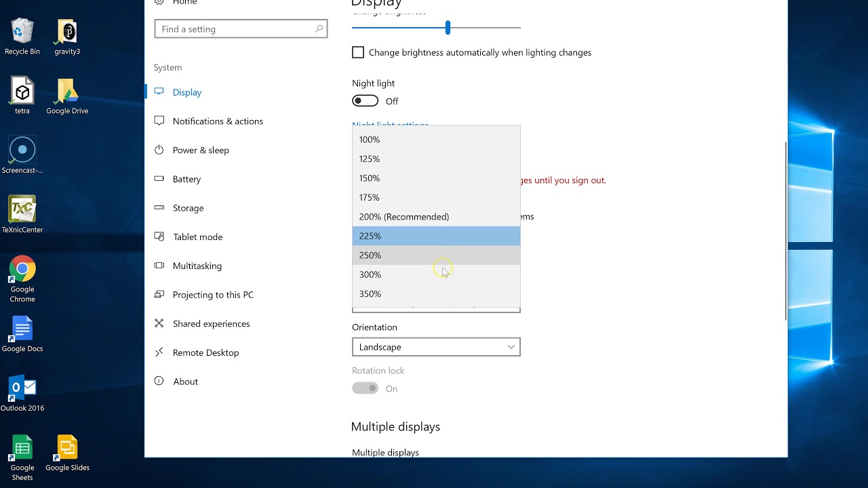The image size is (868, 488).
Task: Click the Tablet mode sidebar icon
Action: (159, 237)
